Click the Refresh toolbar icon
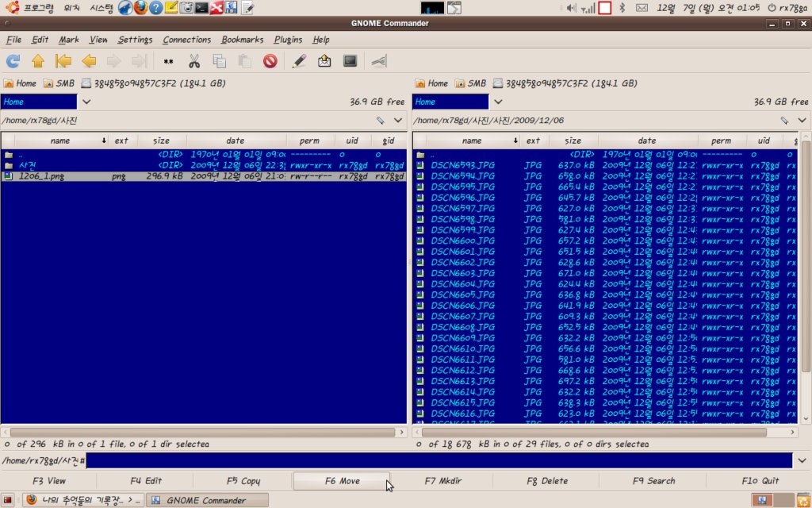 tap(13, 62)
